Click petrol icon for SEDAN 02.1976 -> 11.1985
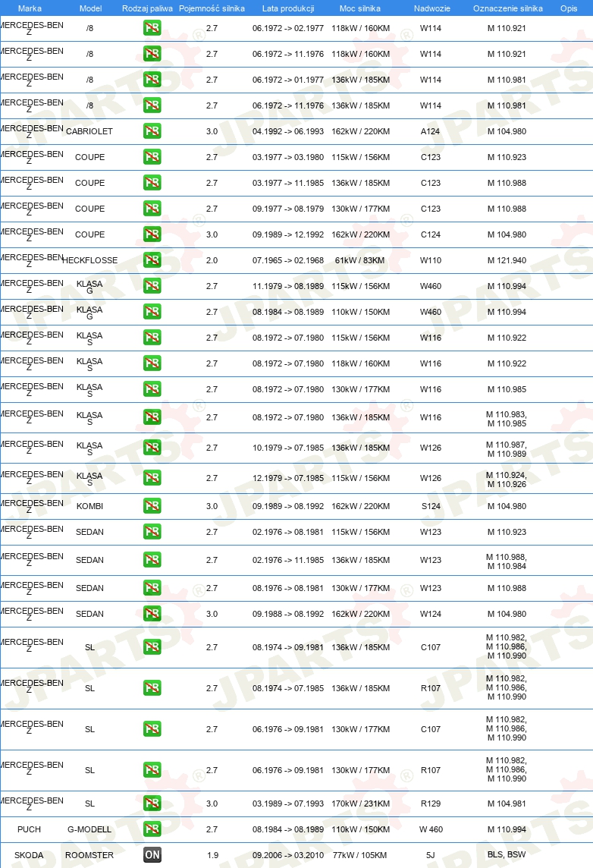The height and width of the screenshot is (868, 593). pos(152,560)
